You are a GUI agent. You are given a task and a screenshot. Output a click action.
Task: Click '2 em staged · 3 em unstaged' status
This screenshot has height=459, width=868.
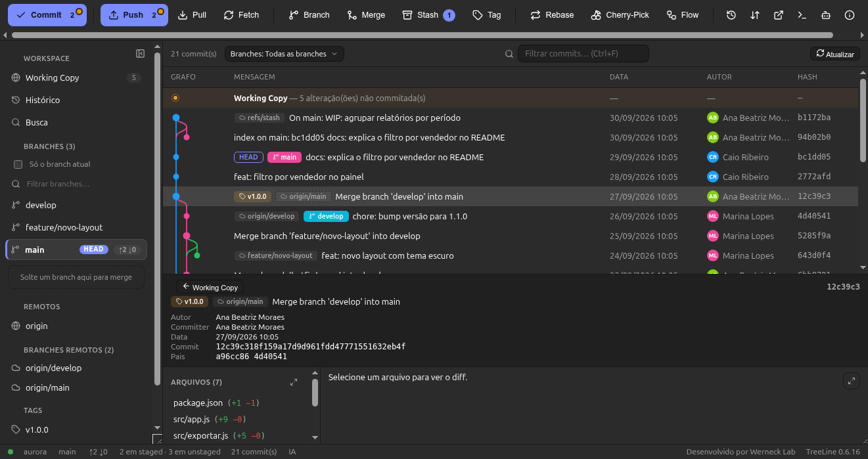click(170, 452)
